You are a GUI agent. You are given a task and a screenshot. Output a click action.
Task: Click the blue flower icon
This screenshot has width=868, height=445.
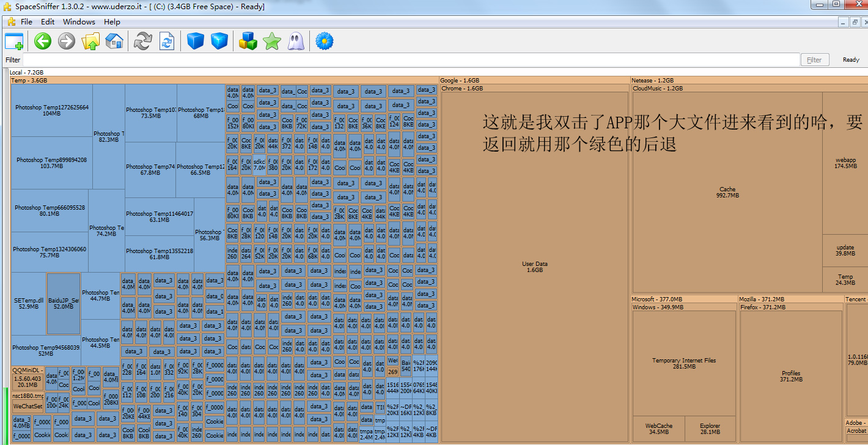[324, 42]
